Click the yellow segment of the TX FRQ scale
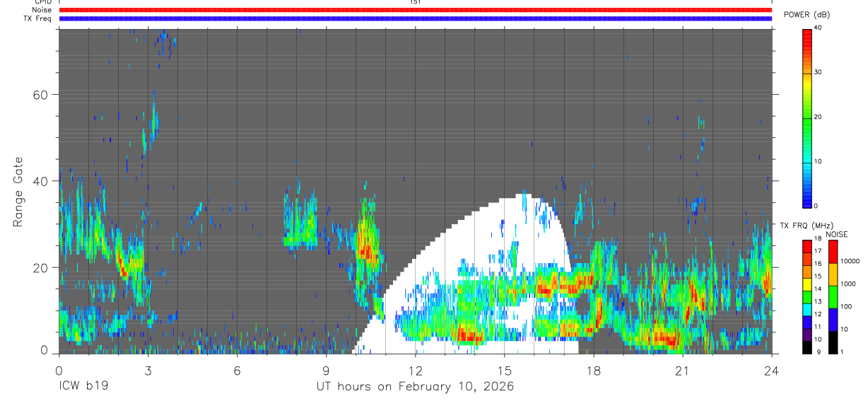Image resolution: width=868 pixels, height=401 pixels. [x=807, y=284]
